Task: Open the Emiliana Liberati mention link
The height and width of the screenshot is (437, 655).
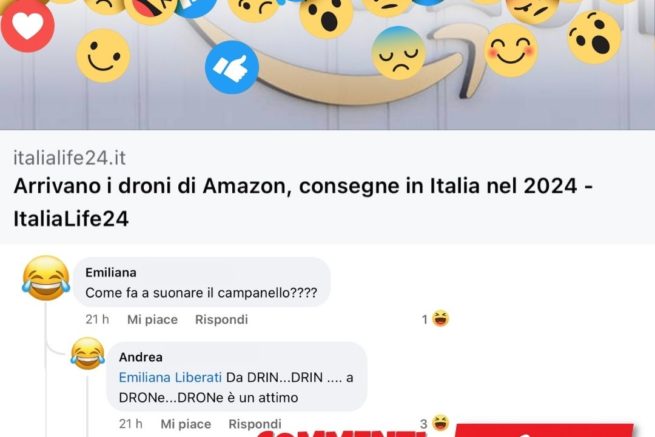Action: click(170, 377)
